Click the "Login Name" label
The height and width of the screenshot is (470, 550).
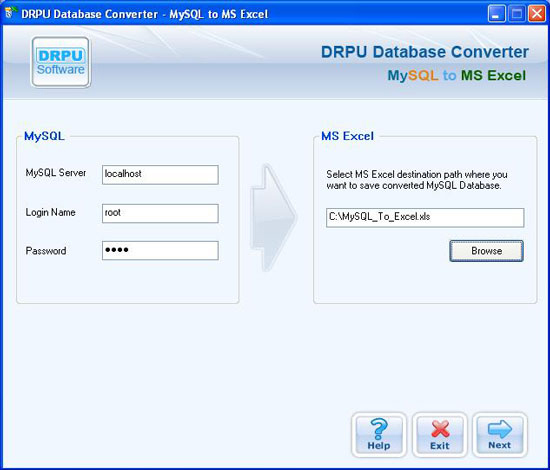point(51,212)
